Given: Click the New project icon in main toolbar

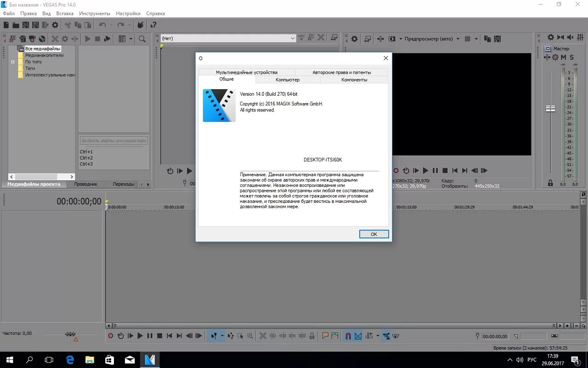Looking at the screenshot, I should point(6,25).
